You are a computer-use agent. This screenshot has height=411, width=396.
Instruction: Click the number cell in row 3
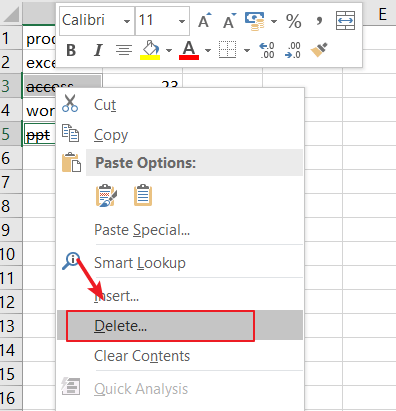point(143,82)
